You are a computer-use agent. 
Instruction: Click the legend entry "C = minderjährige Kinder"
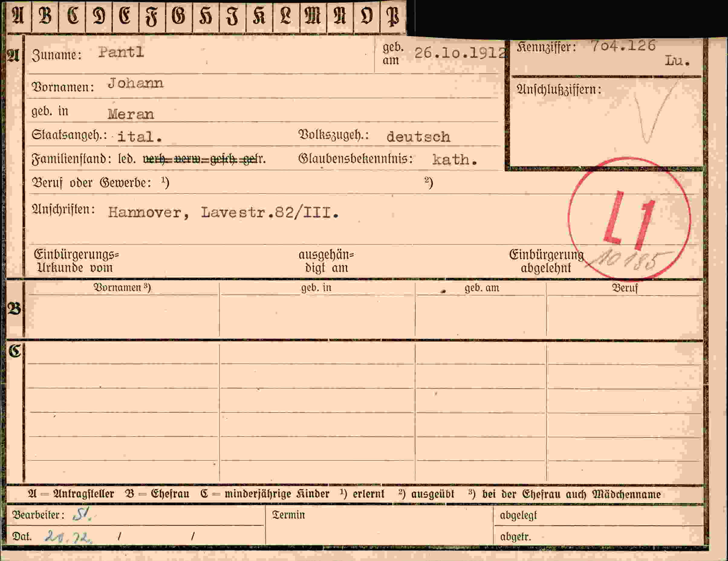[x=265, y=494]
